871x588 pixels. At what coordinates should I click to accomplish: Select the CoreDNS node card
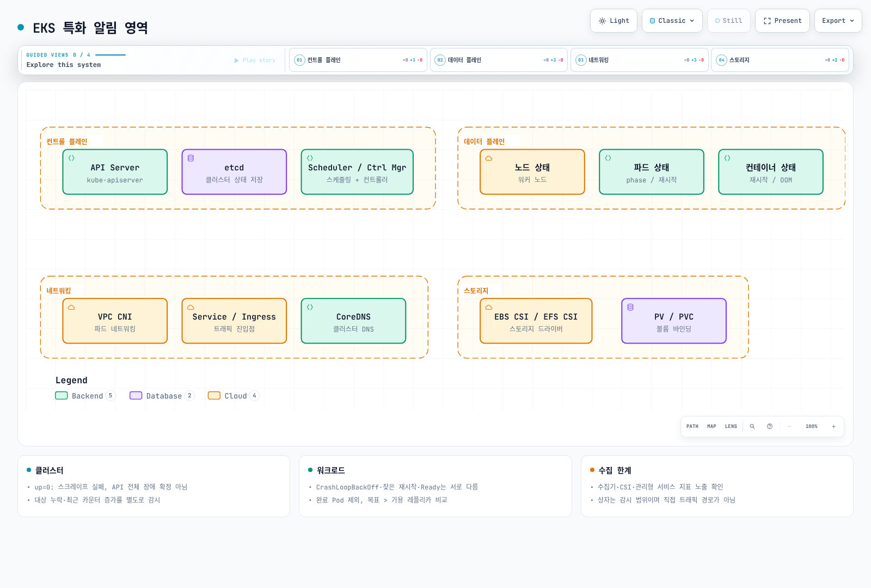(x=353, y=321)
